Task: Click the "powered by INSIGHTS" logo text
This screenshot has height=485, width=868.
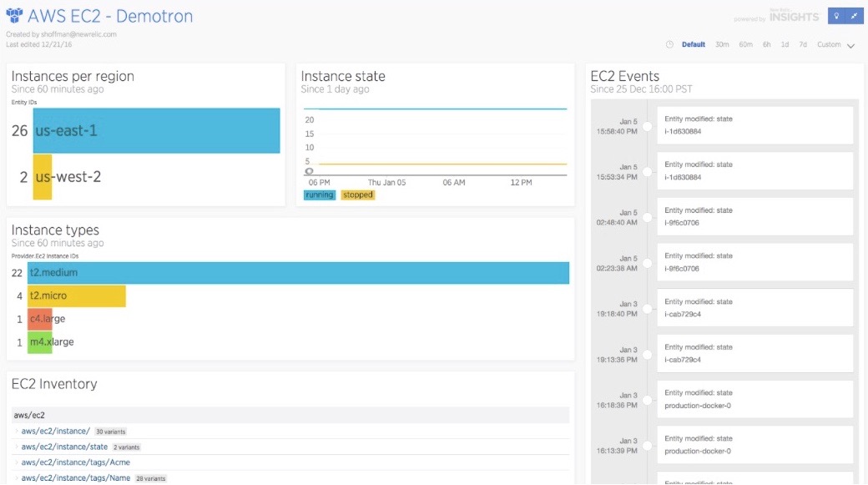Action: (777, 17)
